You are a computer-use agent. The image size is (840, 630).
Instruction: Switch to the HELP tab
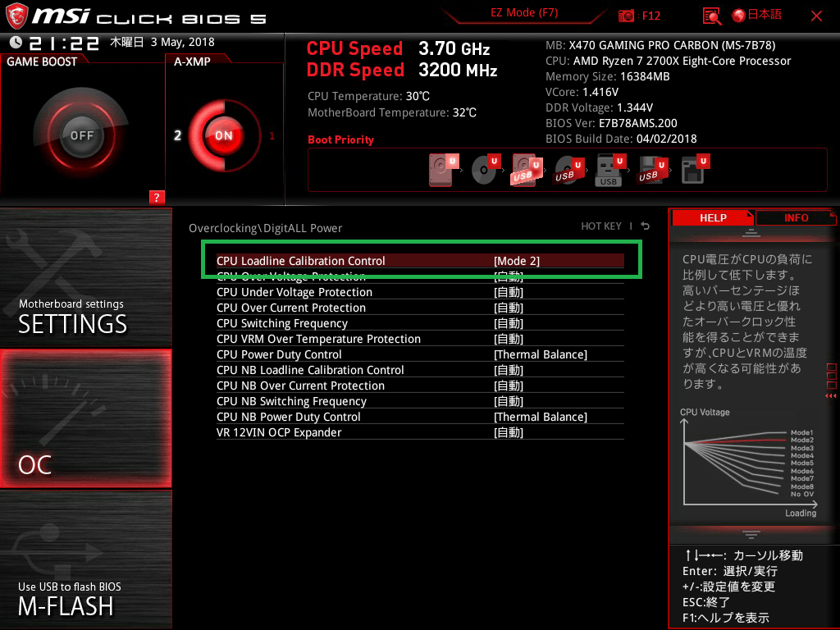(x=713, y=217)
